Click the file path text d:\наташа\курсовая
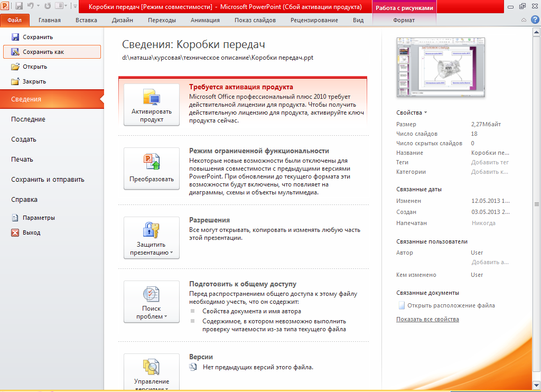Viewport: 541px width, 392px height. (218, 58)
